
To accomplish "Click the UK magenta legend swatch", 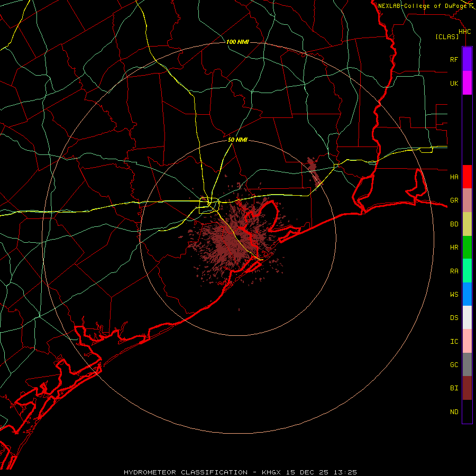I will coord(467,83).
